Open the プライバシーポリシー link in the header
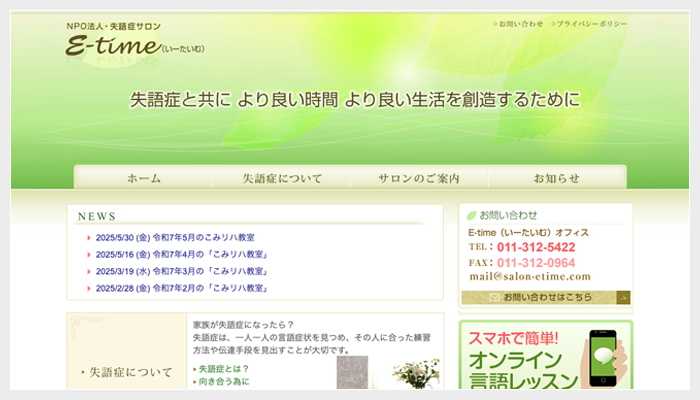Image resolution: width=700 pixels, height=400 pixels. click(x=591, y=23)
